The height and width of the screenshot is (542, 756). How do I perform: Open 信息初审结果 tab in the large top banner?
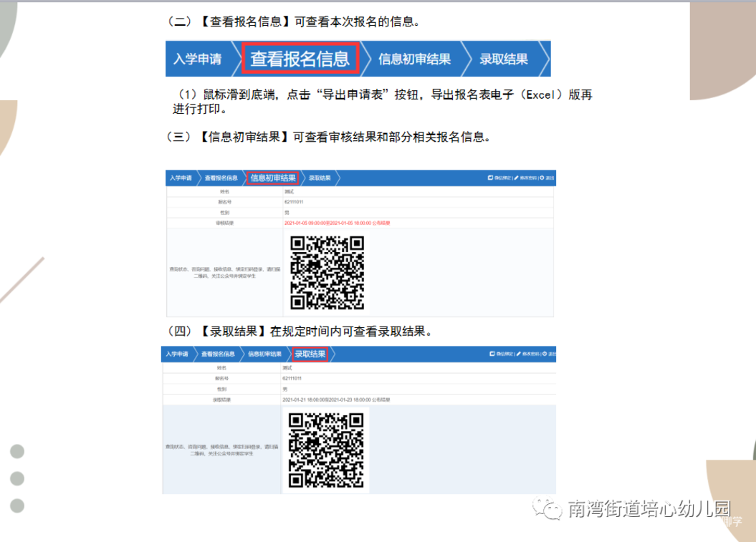coord(414,59)
